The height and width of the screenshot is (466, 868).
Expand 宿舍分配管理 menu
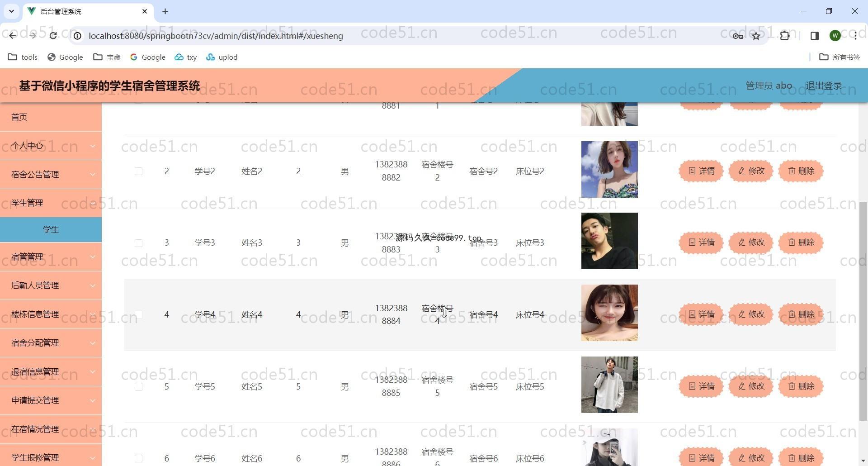tap(51, 342)
